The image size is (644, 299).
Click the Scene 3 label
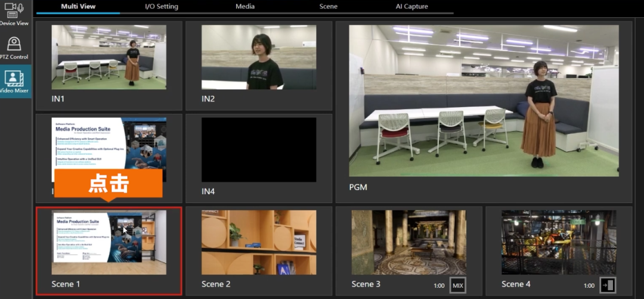coord(366,284)
